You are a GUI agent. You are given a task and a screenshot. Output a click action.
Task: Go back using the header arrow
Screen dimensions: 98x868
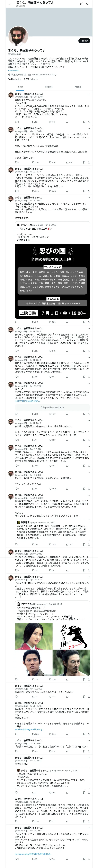9,4
